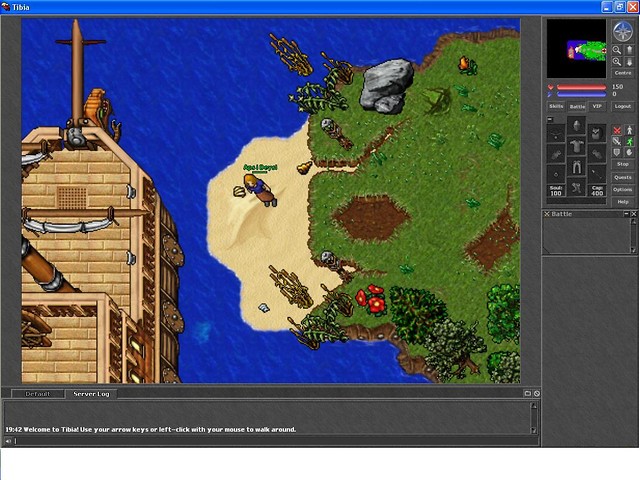
Task: Enable balanced fight mode sword icon
Action: (617, 141)
